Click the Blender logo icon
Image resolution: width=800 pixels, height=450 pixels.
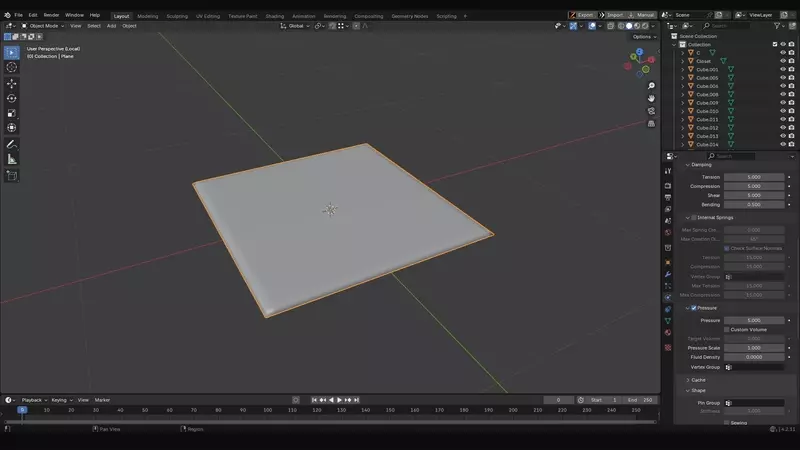pos(7,15)
